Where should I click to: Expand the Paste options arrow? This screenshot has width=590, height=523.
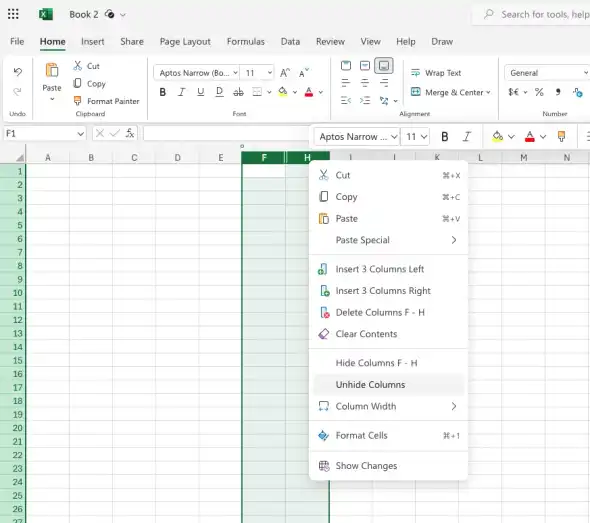52,99
